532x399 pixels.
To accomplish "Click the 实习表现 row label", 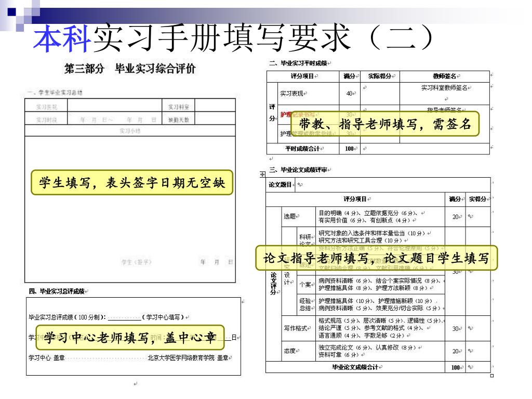I will 292,94.
